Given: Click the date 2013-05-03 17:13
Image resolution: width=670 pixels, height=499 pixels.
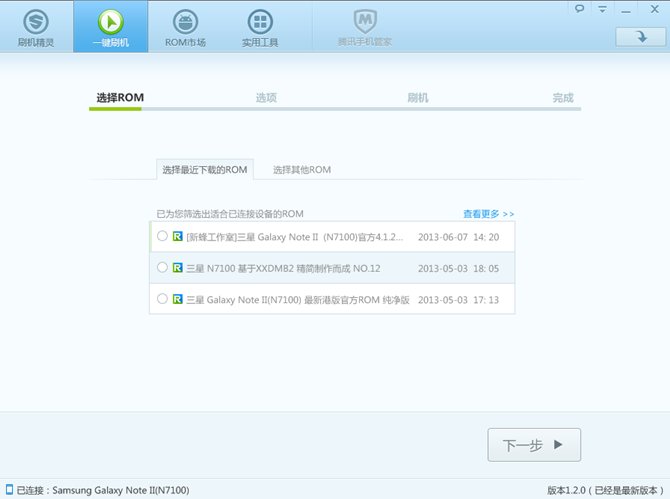Looking at the screenshot, I should tap(458, 300).
